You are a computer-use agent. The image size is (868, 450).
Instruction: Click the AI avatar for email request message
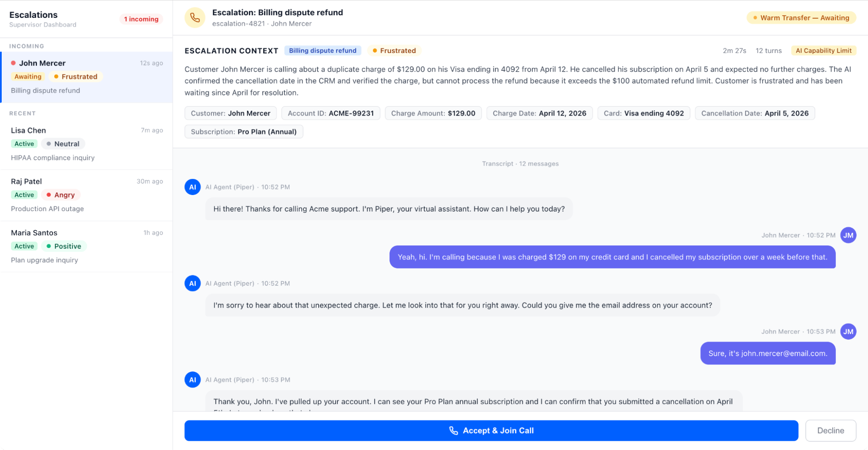pyautogui.click(x=192, y=284)
